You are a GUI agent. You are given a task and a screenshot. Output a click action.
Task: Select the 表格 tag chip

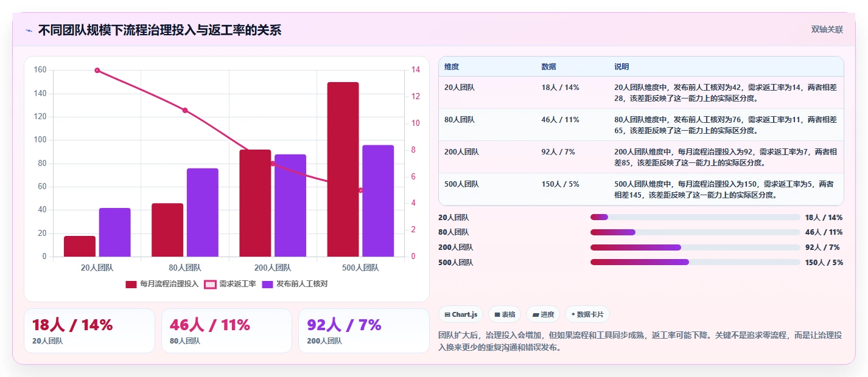point(505,314)
